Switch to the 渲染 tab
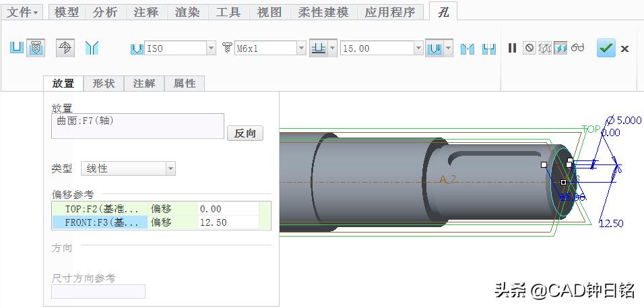 (187, 12)
